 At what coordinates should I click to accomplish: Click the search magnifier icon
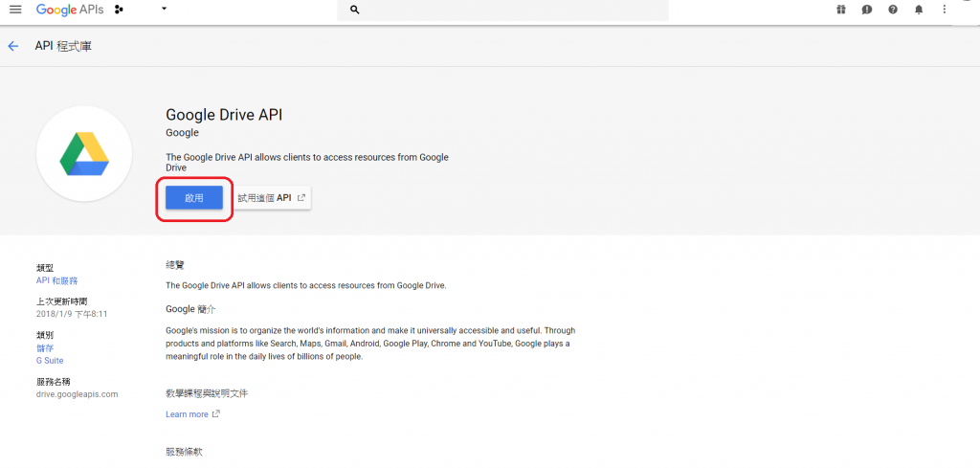[355, 10]
